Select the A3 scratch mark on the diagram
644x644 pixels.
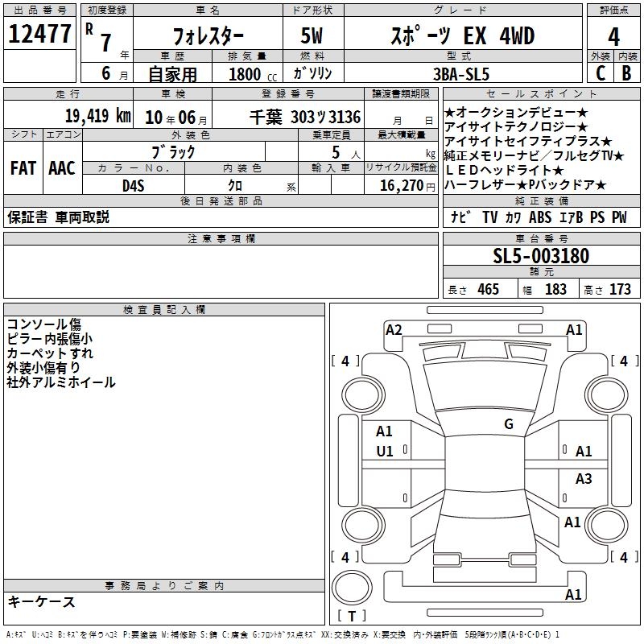[x=584, y=478]
